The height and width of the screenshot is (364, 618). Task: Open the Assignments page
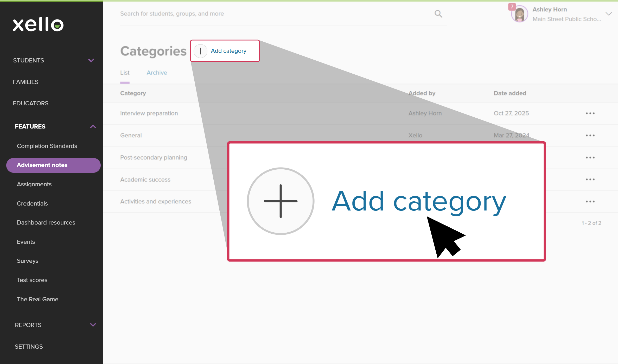point(34,184)
